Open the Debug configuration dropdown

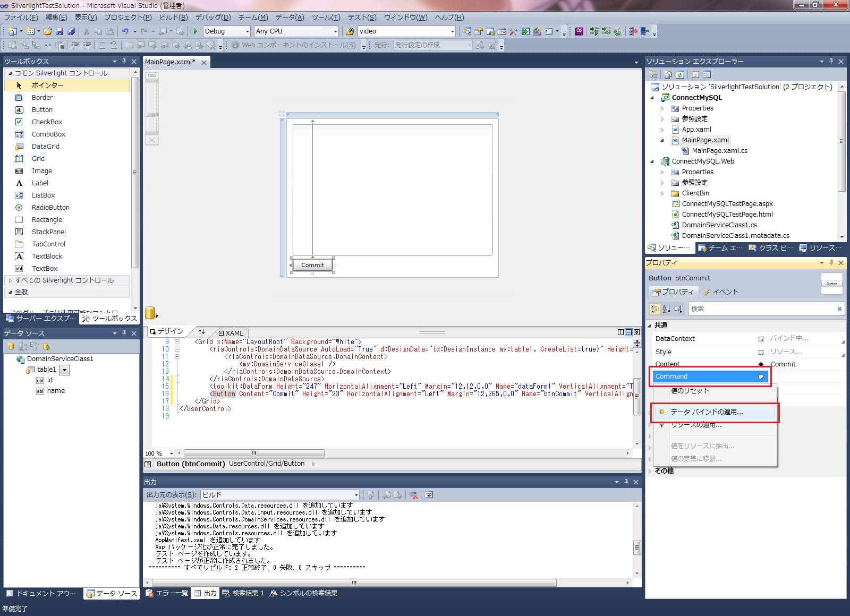pyautogui.click(x=247, y=31)
